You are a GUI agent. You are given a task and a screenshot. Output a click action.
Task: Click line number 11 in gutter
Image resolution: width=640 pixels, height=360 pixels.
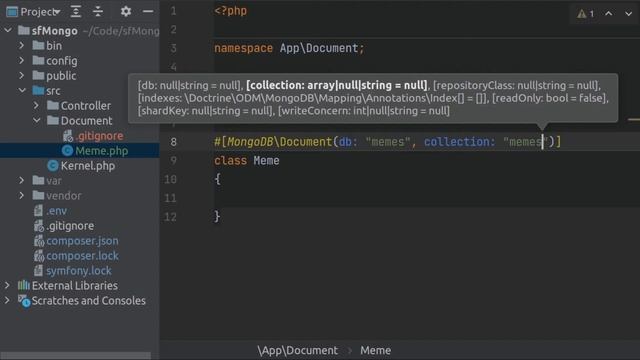tap(170, 198)
